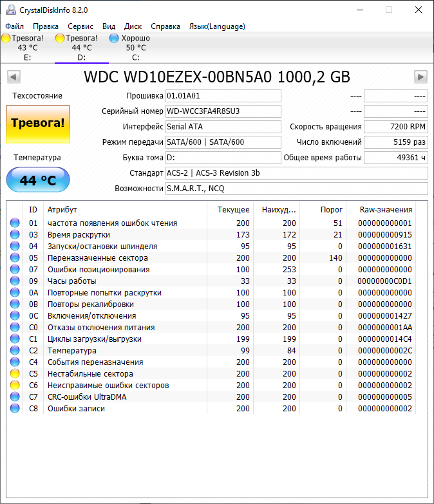The image size is (434, 504).
Task: Click status icon for C7 CRC-ошибки UltraDMA
Action: (x=15, y=397)
